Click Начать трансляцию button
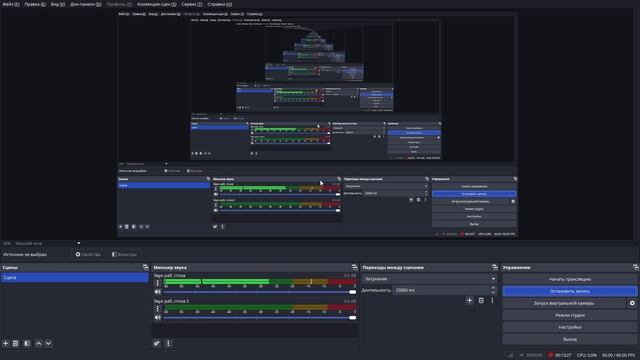 (x=570, y=279)
